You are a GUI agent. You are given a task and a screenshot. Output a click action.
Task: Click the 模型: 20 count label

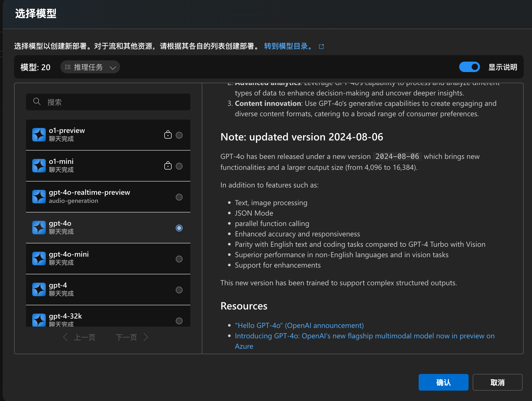pos(35,67)
